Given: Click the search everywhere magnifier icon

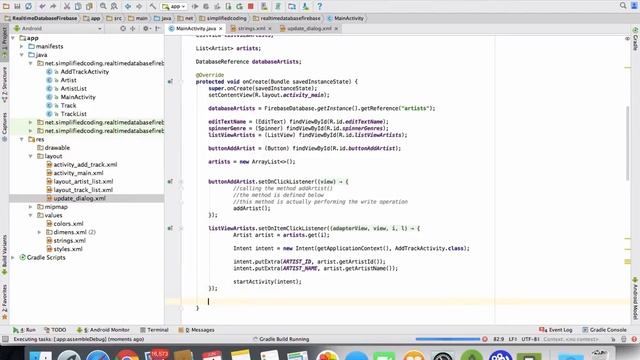Looking at the screenshot, I should click(623, 5).
